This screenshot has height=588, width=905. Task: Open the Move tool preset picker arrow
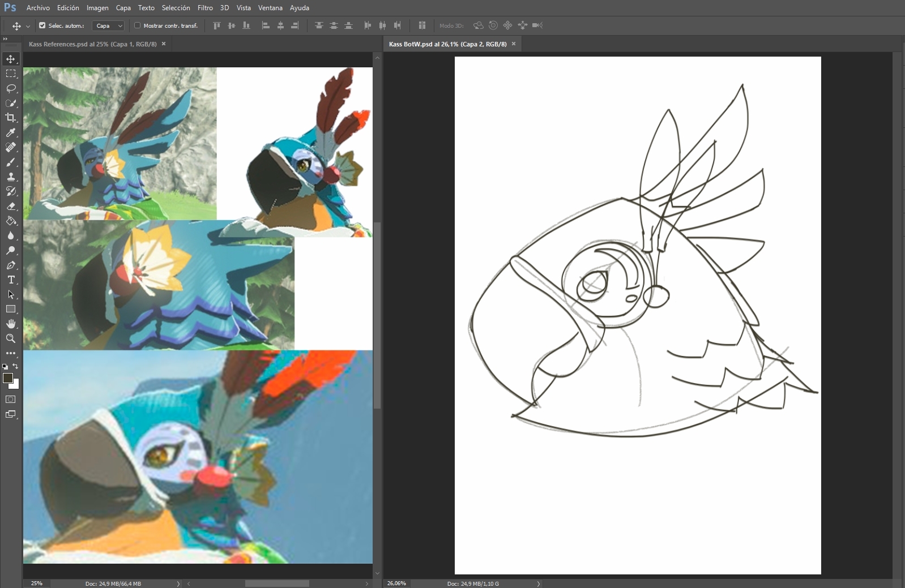click(28, 26)
